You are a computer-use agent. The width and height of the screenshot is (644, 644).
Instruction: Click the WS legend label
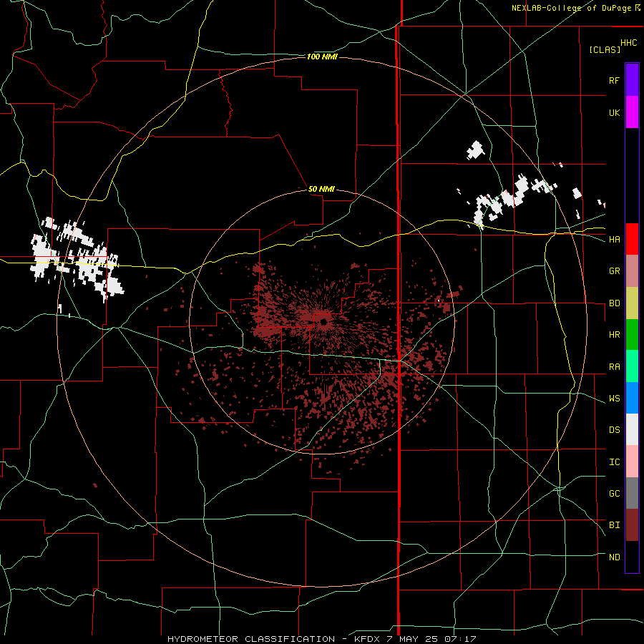click(x=614, y=399)
